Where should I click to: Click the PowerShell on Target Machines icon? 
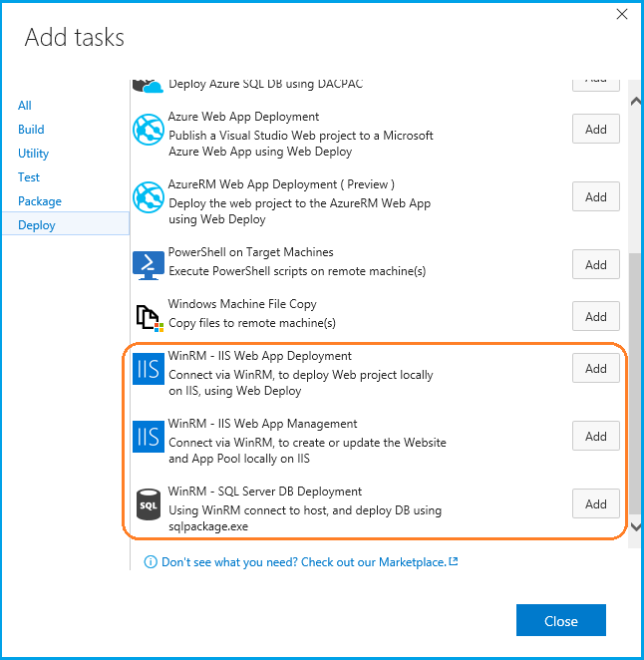tap(149, 265)
